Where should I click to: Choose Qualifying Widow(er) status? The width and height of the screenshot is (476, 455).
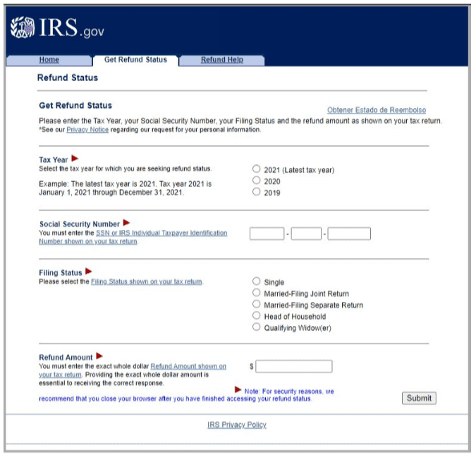point(257,327)
